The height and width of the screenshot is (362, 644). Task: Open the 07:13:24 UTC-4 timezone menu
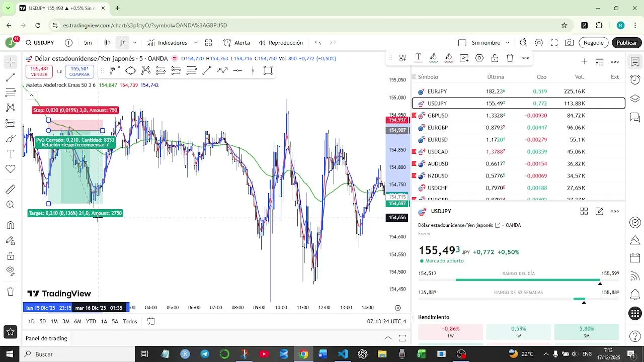(386, 321)
